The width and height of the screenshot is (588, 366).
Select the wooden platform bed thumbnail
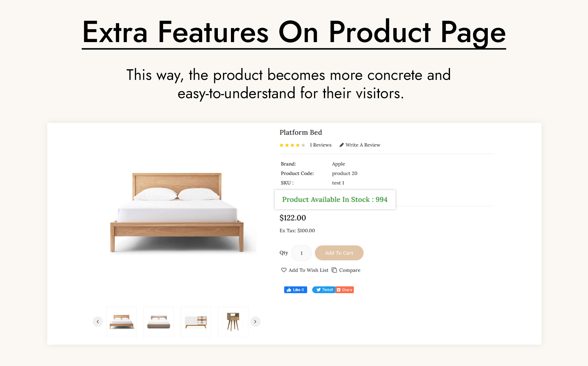pyautogui.click(x=122, y=322)
